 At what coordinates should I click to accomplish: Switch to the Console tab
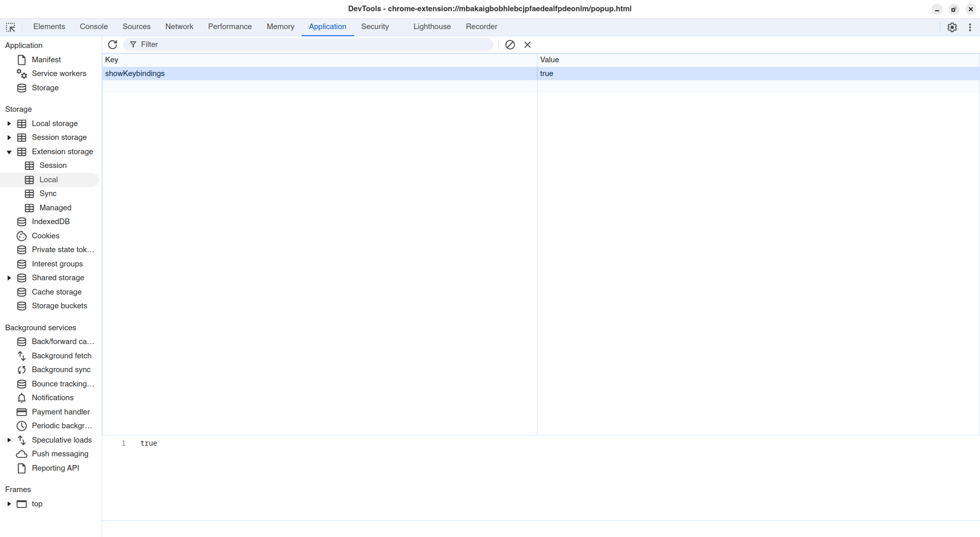[93, 27]
